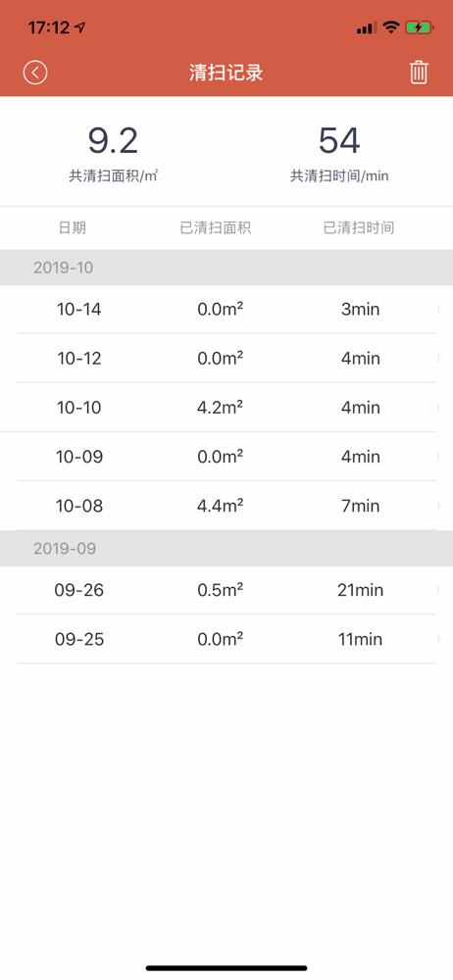Tap the 已清扫时间 column header
Image resolution: width=453 pixels, height=980 pixels.
point(359,227)
